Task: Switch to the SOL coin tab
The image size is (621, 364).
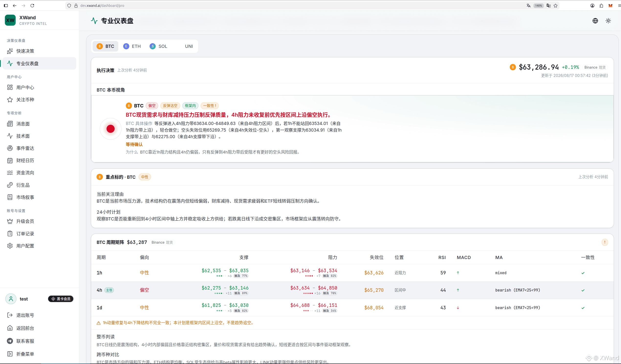Action: tap(158, 46)
